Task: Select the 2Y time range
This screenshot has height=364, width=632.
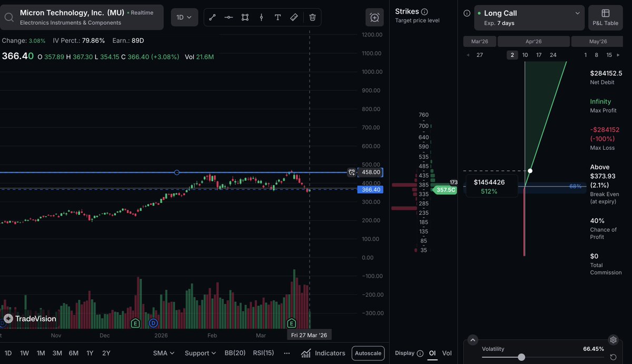Action: (106, 353)
